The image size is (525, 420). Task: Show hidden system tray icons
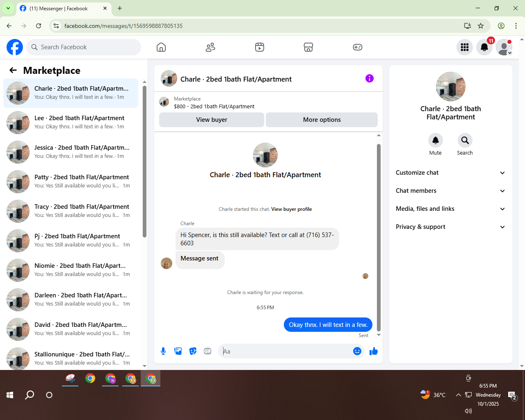tap(458, 395)
